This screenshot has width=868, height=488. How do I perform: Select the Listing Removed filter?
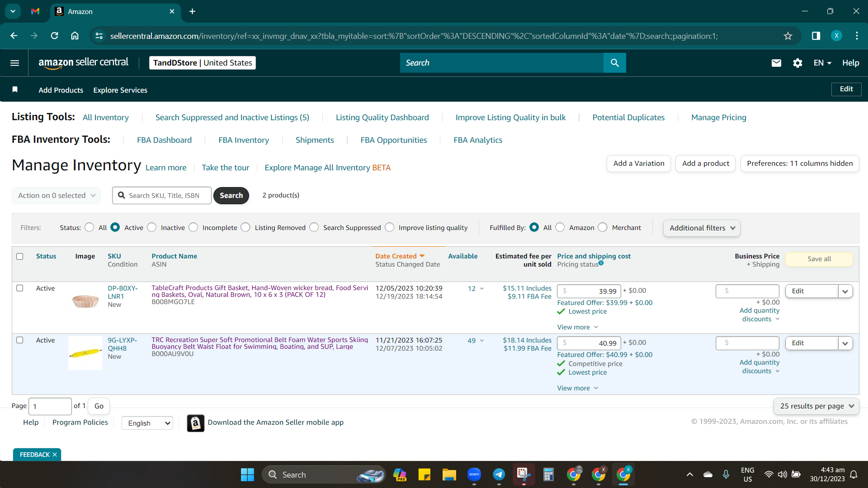click(x=245, y=227)
